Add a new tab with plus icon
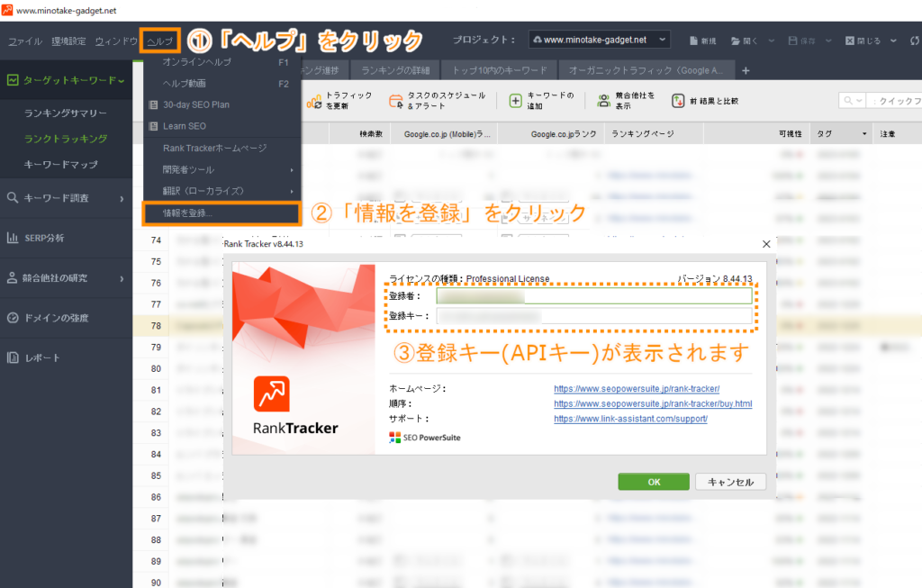922x588 pixels. click(x=746, y=70)
